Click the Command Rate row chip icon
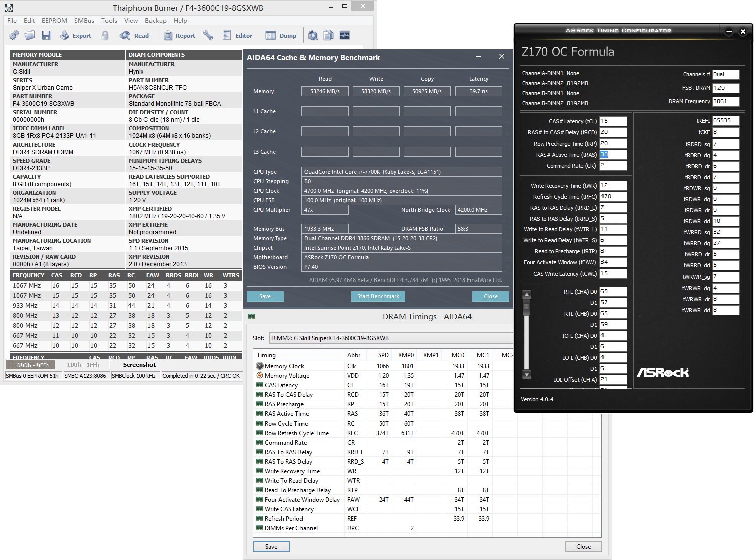 click(260, 442)
